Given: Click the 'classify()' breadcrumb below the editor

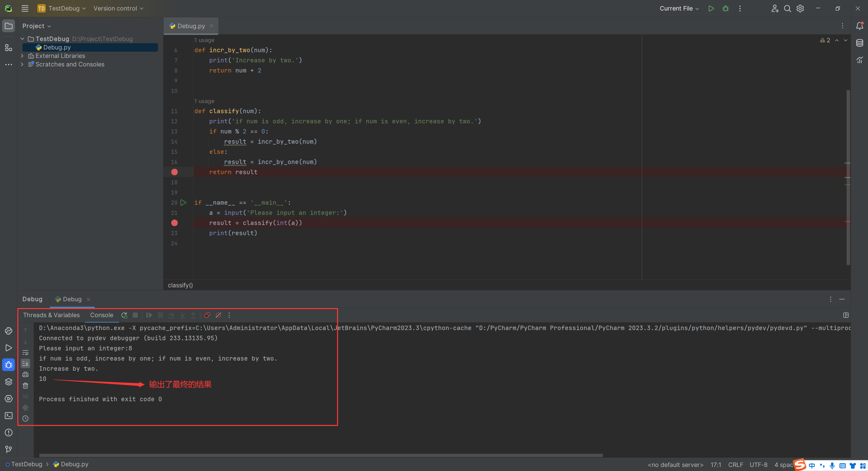Looking at the screenshot, I should (180, 285).
